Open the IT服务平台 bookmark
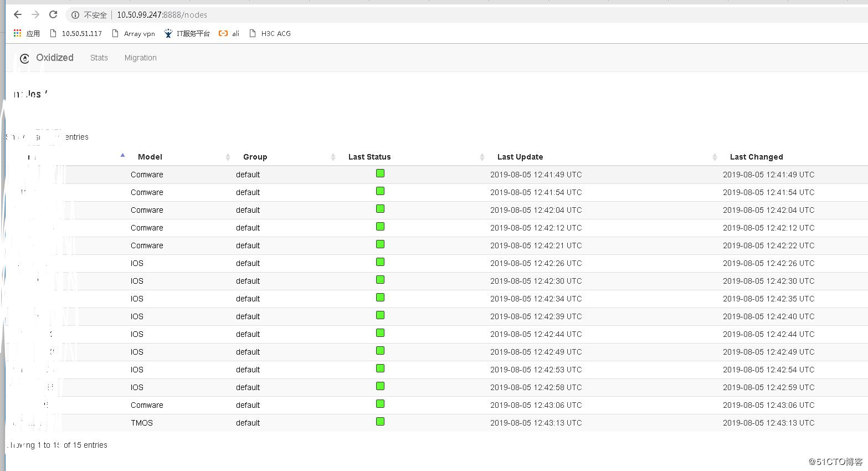Image resolution: width=868 pixels, height=471 pixels. pos(187,33)
